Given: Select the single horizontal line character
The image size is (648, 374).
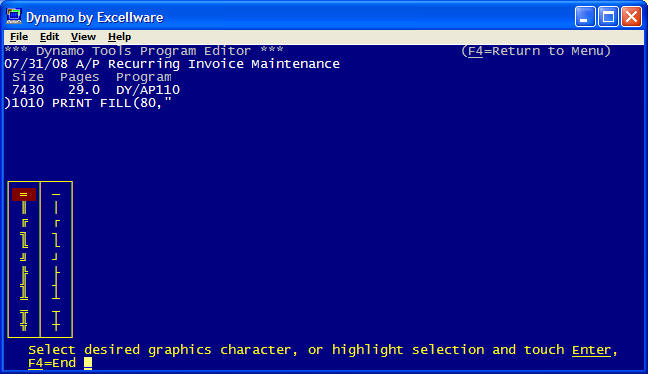Looking at the screenshot, I should click(56, 194).
